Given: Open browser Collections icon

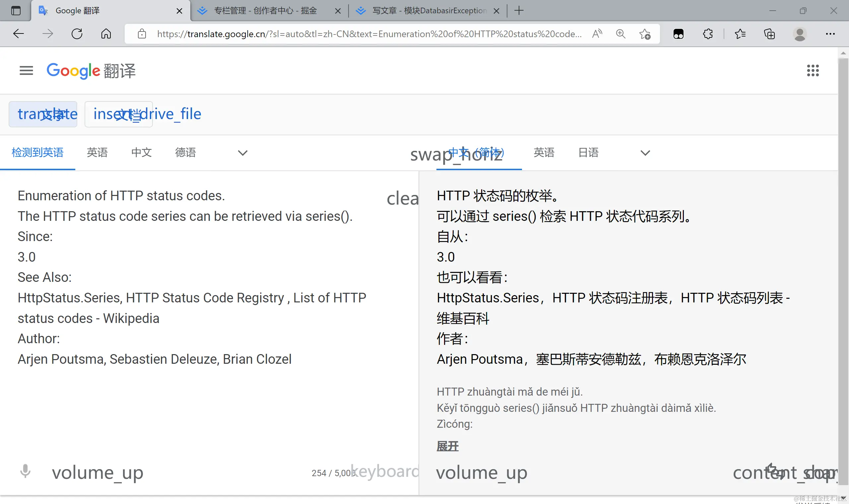Looking at the screenshot, I should click(769, 33).
